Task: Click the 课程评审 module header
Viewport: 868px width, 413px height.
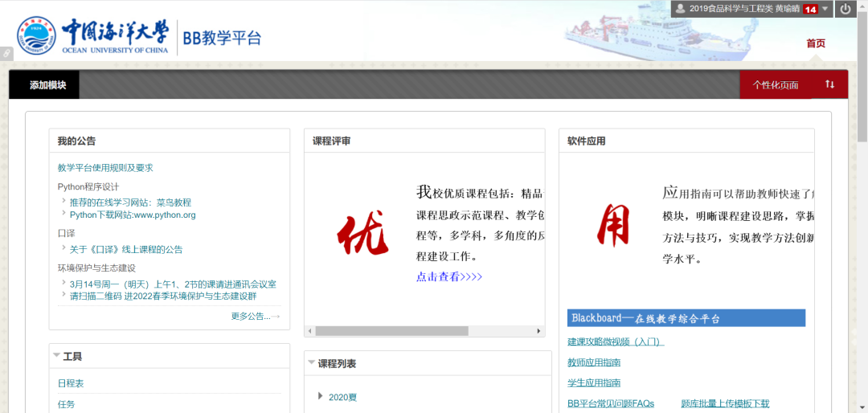Action: tap(424, 141)
